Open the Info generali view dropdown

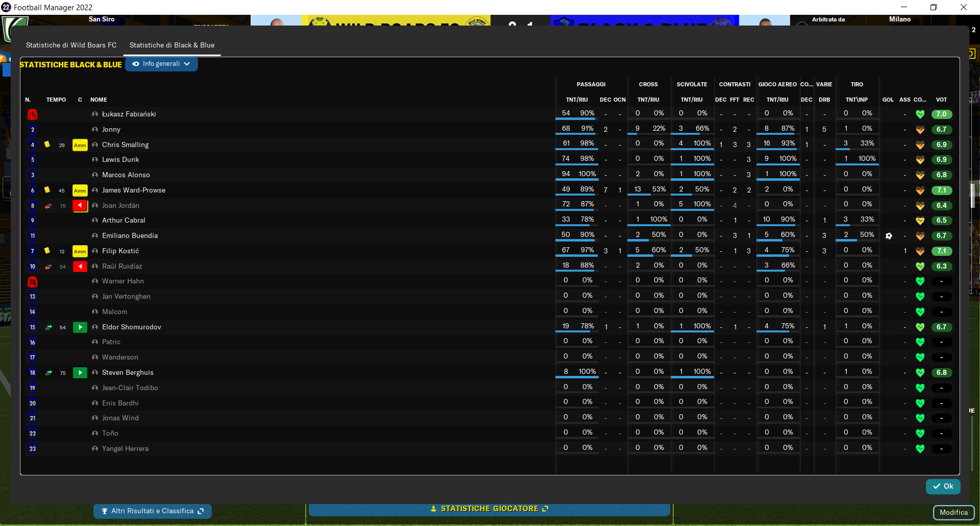tap(161, 64)
